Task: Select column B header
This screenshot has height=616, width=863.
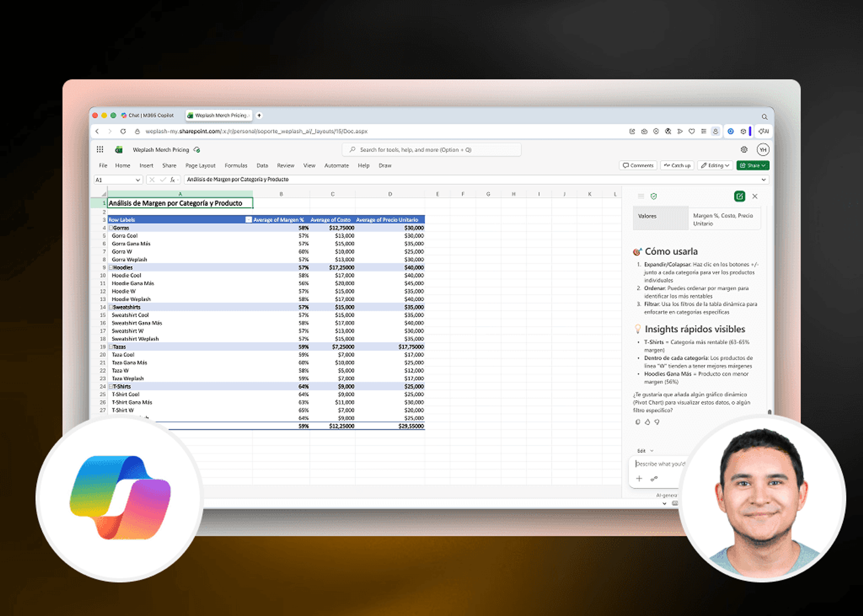Action: 281,194
